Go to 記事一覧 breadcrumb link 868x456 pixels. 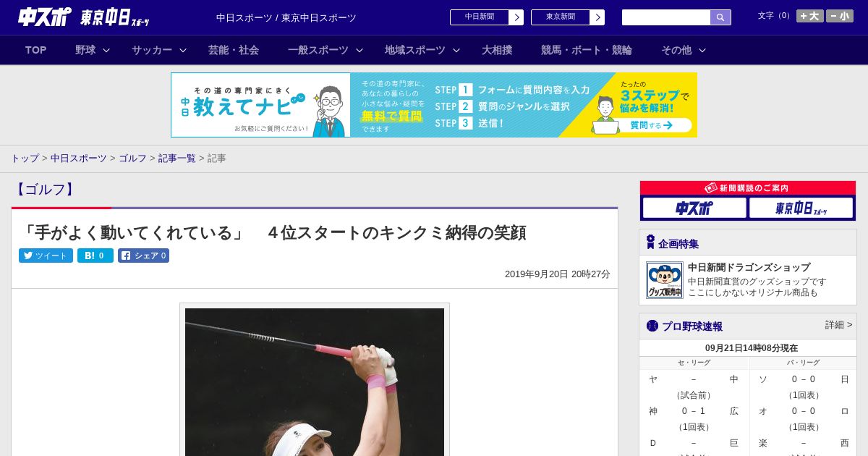(177, 158)
